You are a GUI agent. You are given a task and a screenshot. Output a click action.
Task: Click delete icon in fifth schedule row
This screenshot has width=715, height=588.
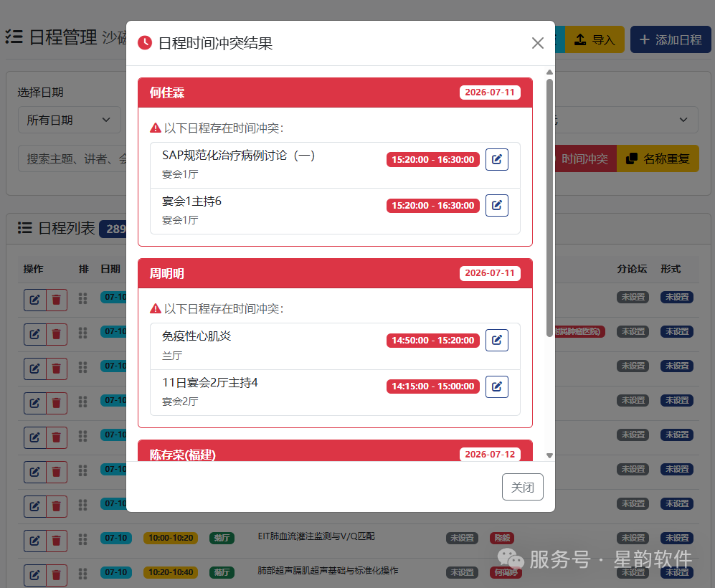click(x=57, y=437)
